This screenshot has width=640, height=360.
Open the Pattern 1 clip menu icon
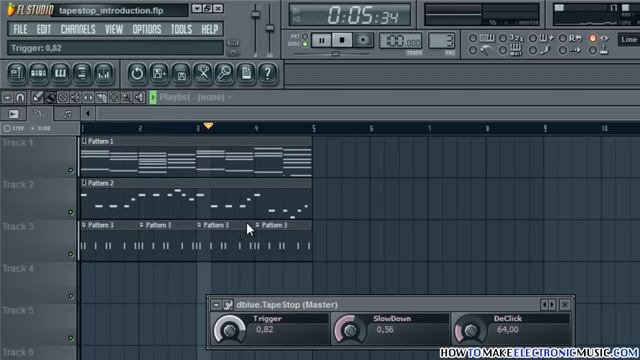coord(84,141)
